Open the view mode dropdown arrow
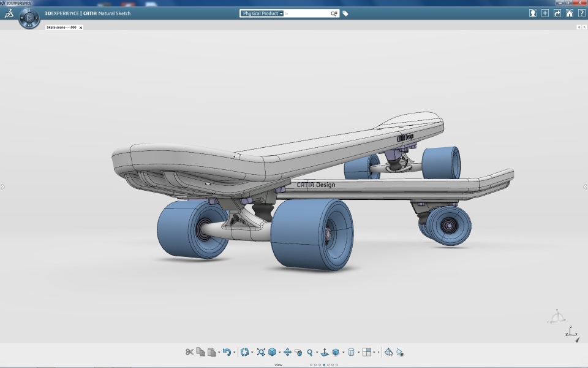Screen dimensions: 588x368 (343, 352)
